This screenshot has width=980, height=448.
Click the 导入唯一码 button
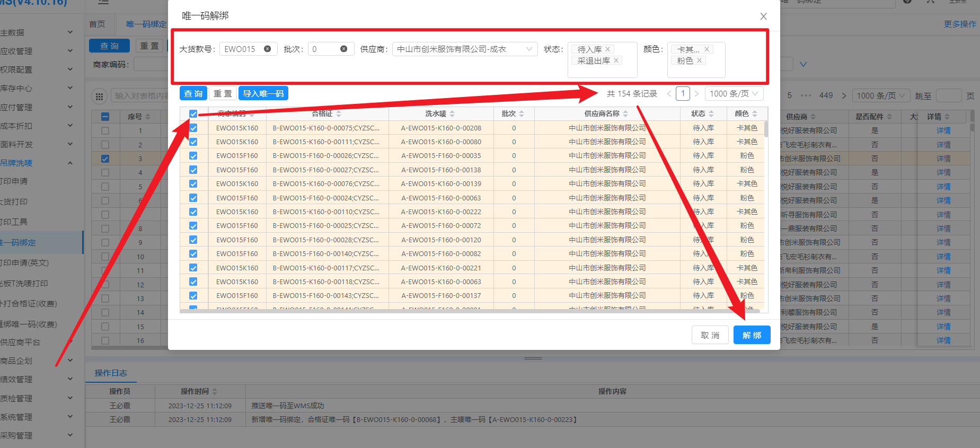pos(263,94)
